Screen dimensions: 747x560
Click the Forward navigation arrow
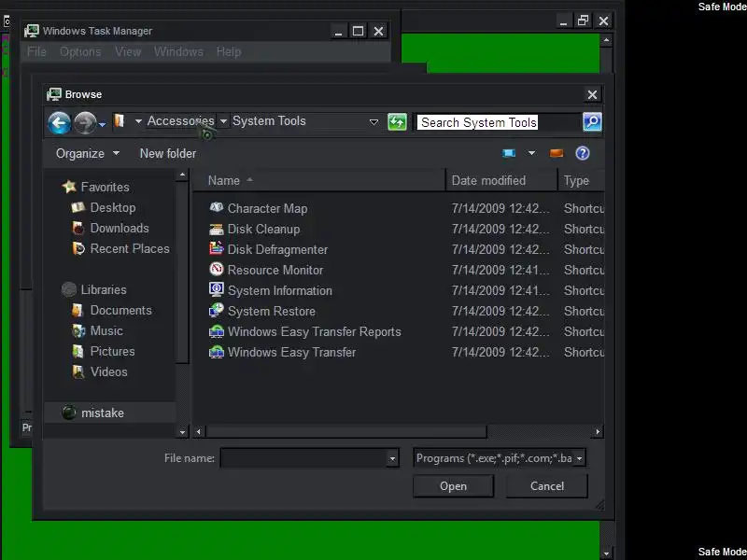point(85,123)
